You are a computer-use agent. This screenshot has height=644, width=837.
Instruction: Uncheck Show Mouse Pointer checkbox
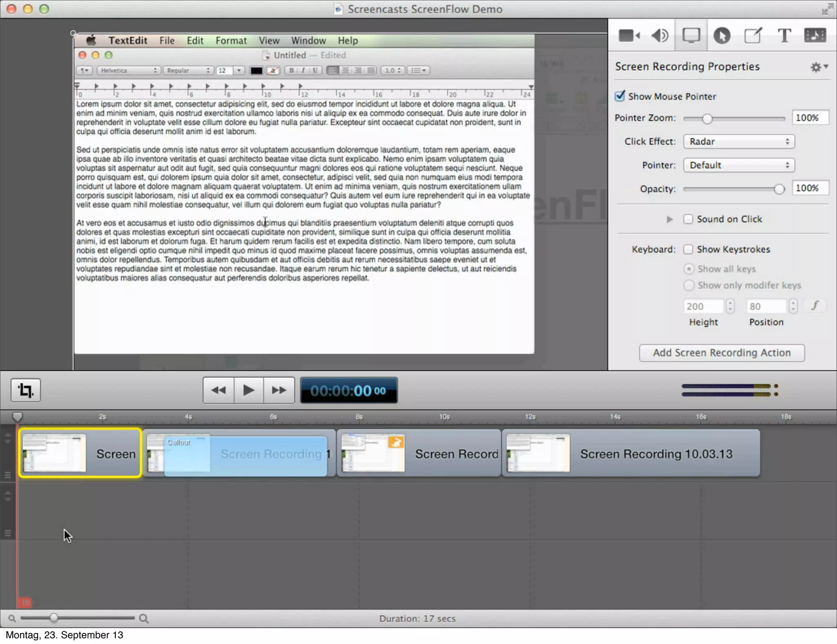click(620, 96)
